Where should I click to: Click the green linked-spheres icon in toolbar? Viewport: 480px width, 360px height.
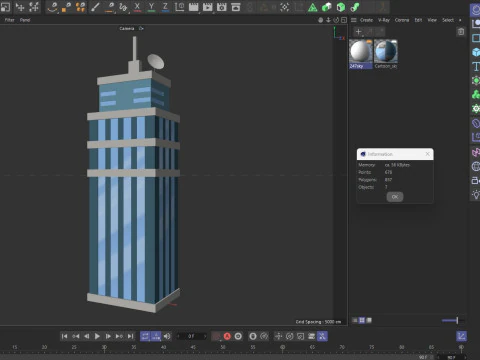[355, 7]
